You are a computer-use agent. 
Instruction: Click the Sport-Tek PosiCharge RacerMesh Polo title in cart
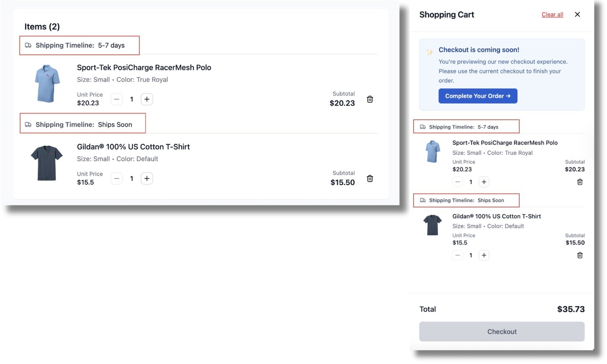pyautogui.click(x=505, y=143)
